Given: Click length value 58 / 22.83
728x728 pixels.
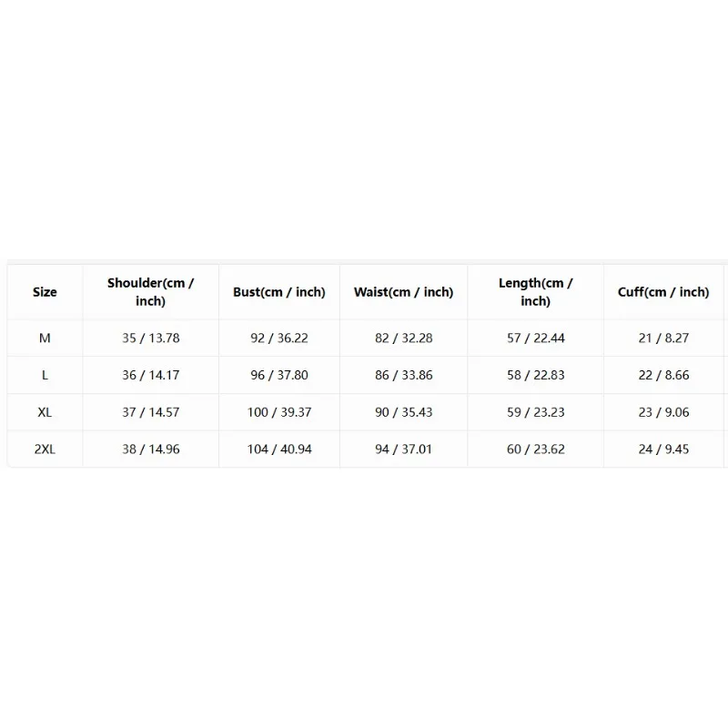Looking at the screenshot, I should click(x=535, y=375).
